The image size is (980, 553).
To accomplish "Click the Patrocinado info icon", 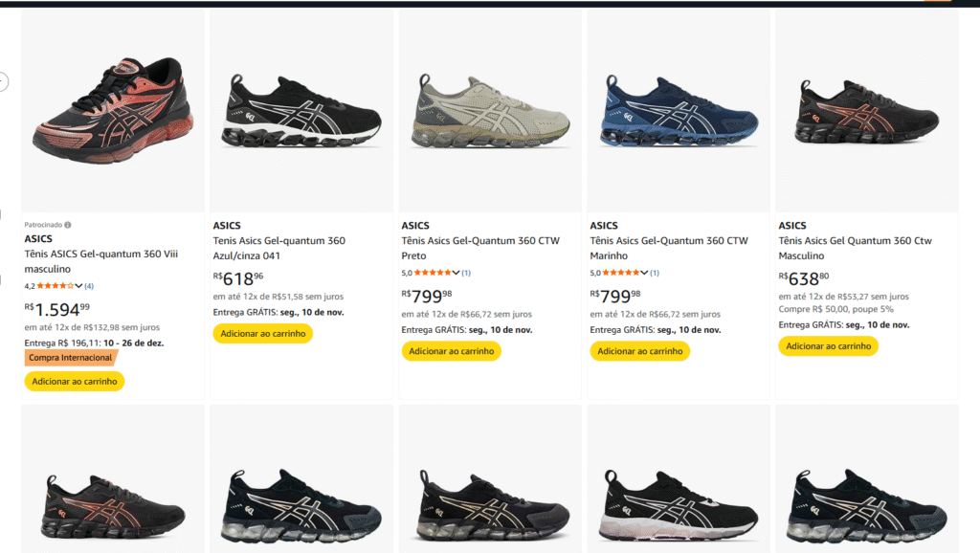I will 67,225.
